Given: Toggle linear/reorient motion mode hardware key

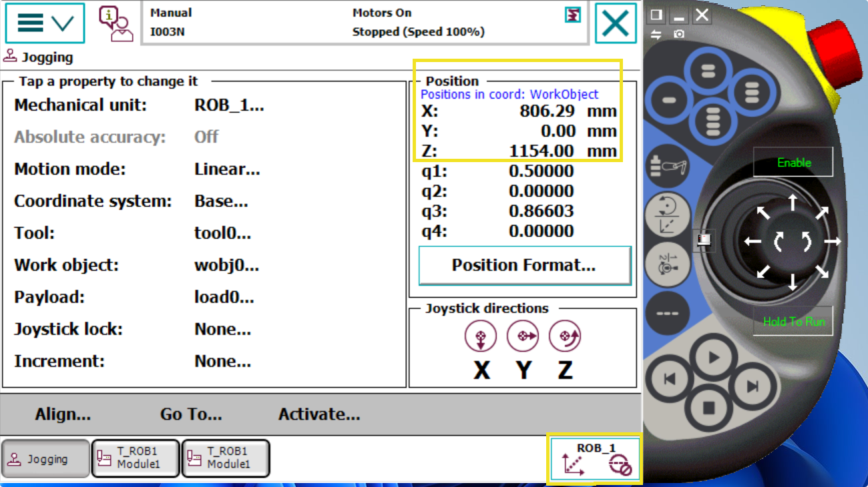Looking at the screenshot, I should point(668,213).
